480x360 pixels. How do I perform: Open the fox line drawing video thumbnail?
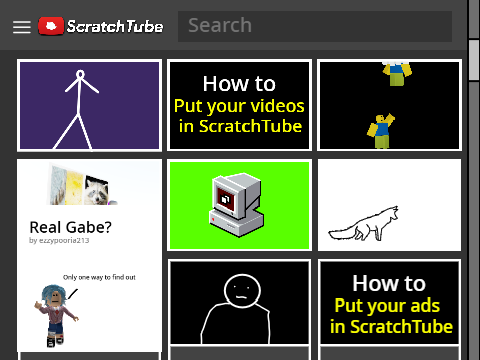pos(389,205)
